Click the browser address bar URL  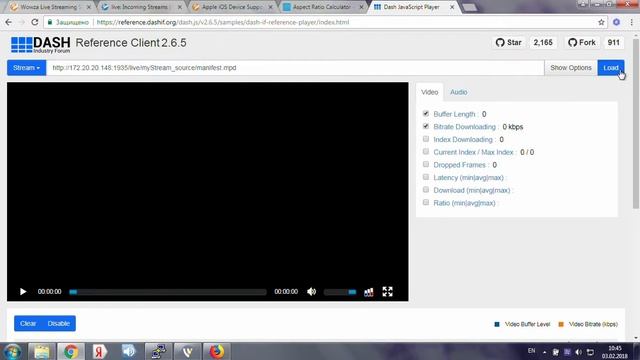223,22
